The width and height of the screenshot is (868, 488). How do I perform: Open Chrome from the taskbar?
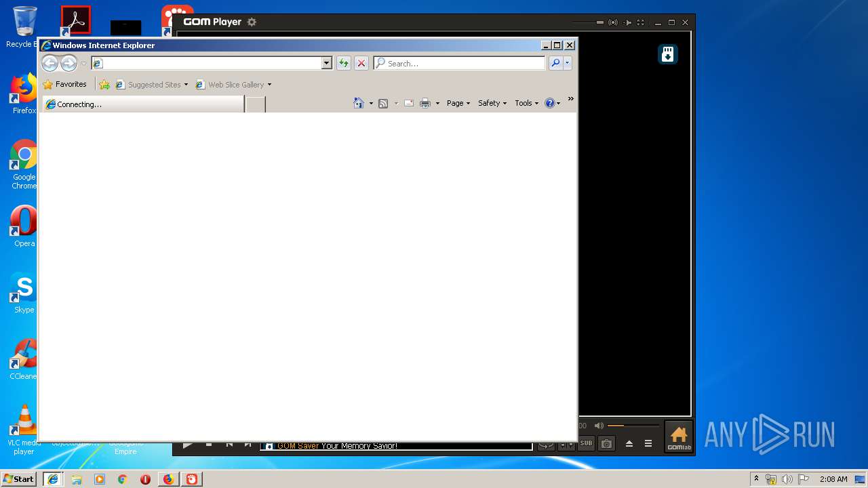123,479
